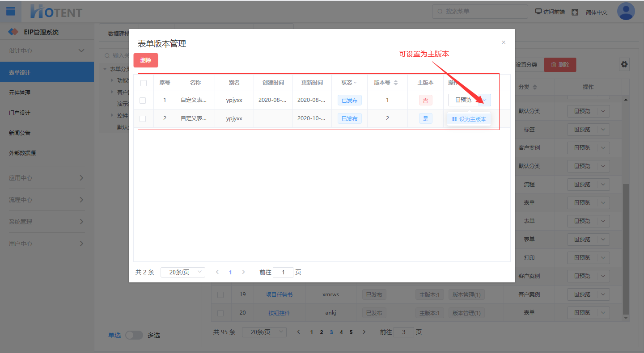Select 设为主版本 from the dropdown menu

469,119
